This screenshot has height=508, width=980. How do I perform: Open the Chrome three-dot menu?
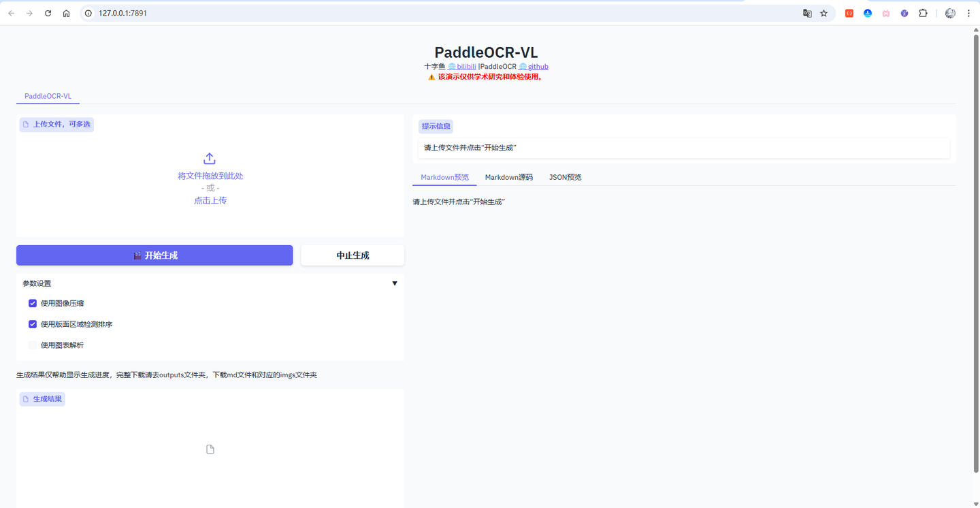968,13
